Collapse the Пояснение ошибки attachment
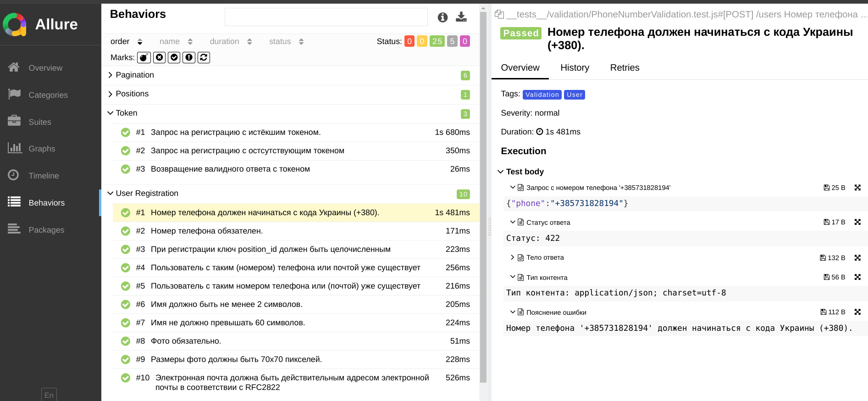The image size is (868, 401). 548,312
